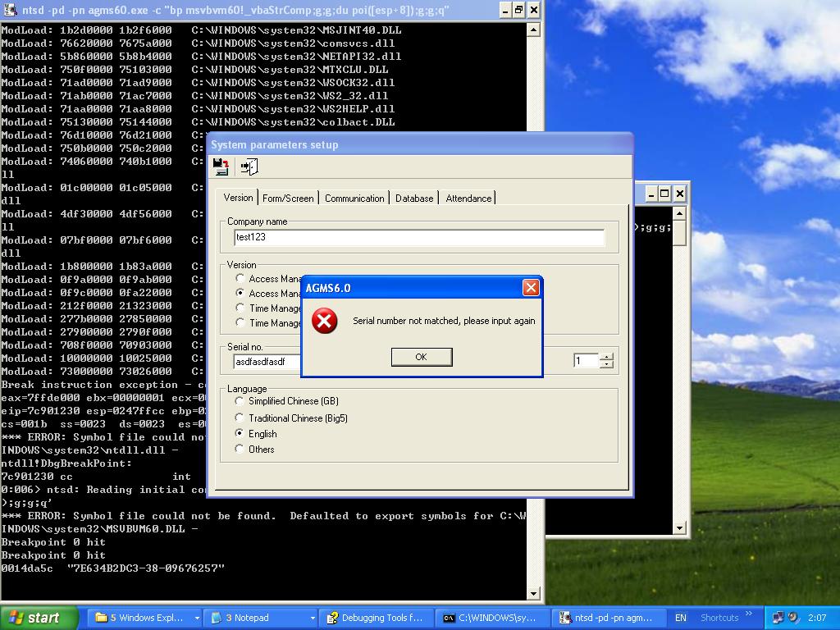Click the exit door icon in setup toolbar
Viewport: 840px width, 630px height.
tap(249, 167)
